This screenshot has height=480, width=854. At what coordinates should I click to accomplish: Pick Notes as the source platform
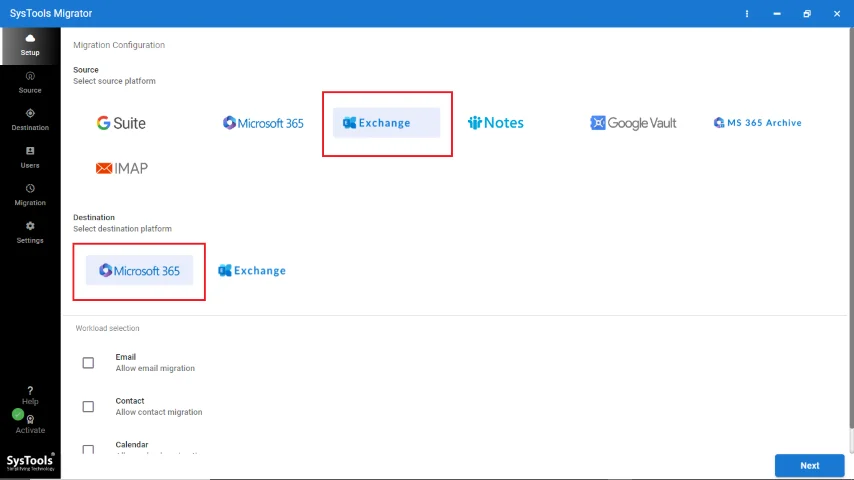[496, 123]
